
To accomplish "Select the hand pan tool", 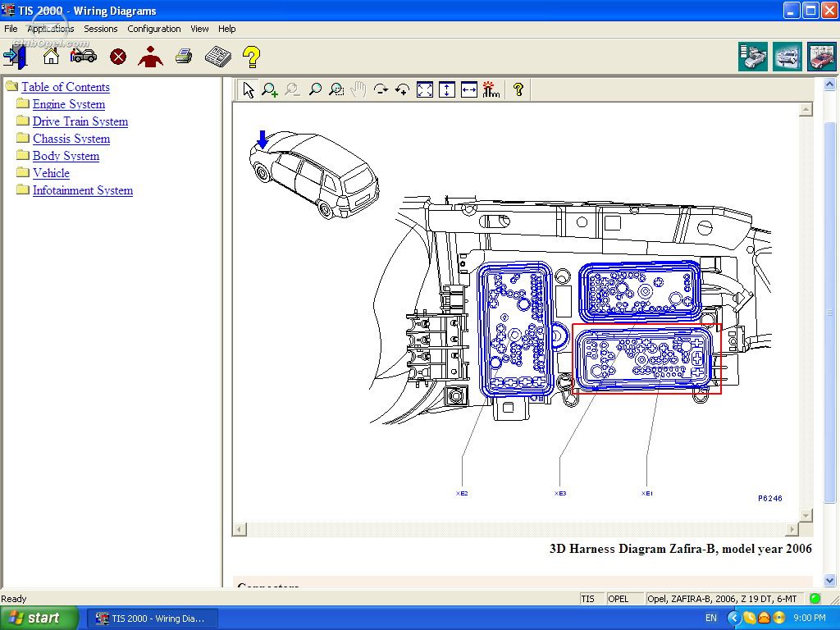I will coord(358,89).
